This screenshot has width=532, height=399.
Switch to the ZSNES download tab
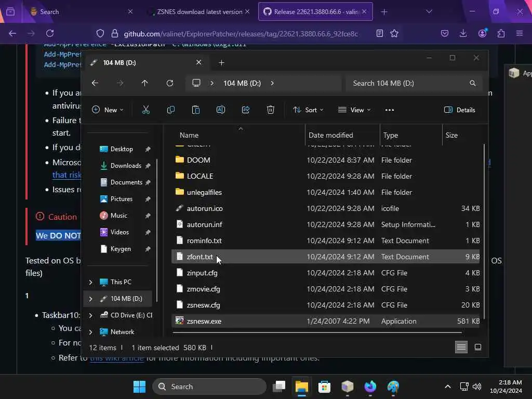[199, 11]
